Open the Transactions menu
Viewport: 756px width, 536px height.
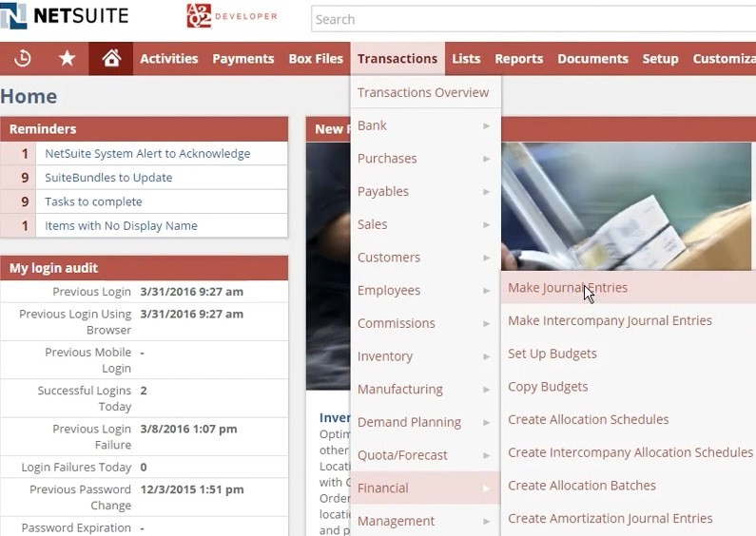[397, 58]
